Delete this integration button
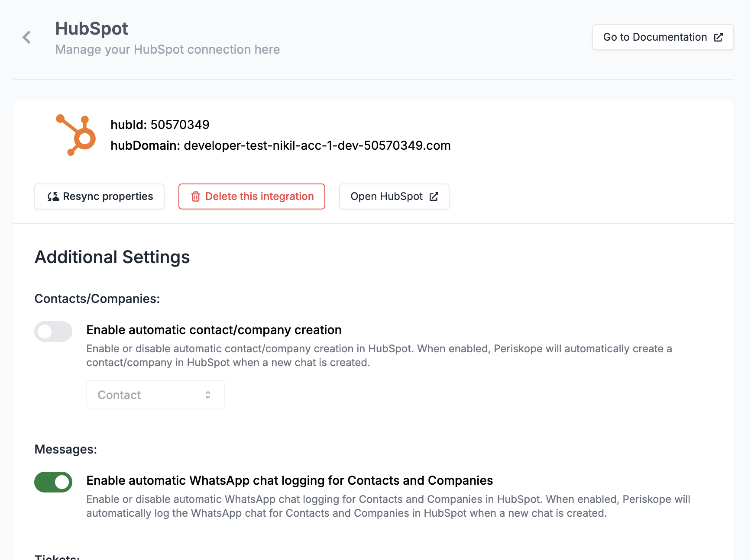This screenshot has width=751, height=560. [x=252, y=196]
